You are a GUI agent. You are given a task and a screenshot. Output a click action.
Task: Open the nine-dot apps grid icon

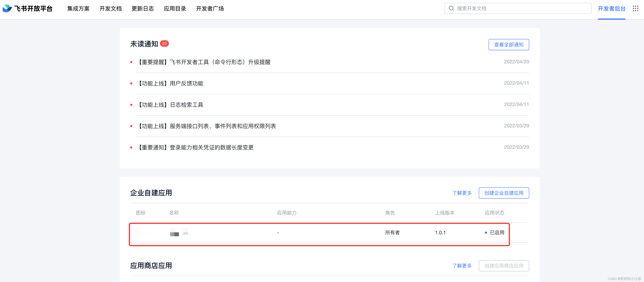[x=635, y=9]
